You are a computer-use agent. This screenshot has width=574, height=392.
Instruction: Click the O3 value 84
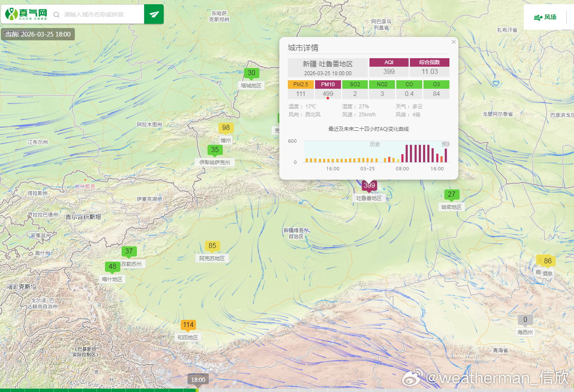coord(436,94)
